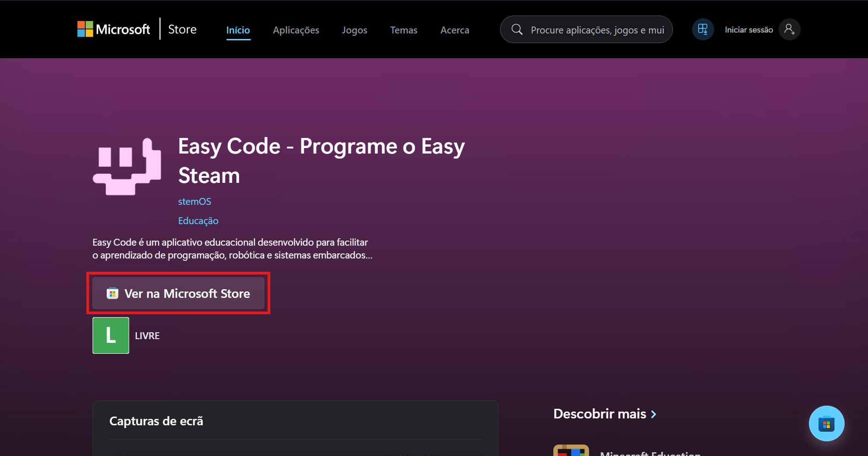
Task: Click the Minecraft Education thumbnail
Action: point(571,450)
